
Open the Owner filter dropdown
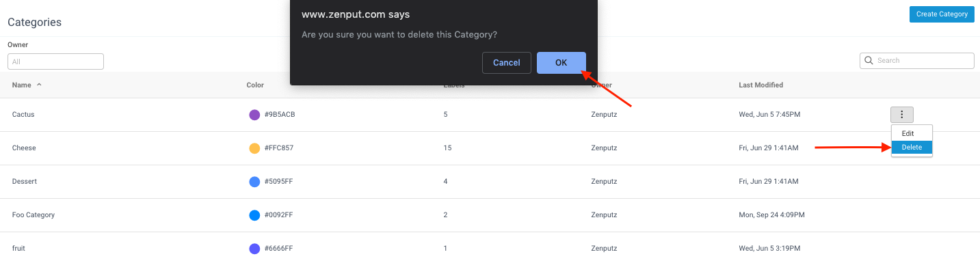click(55, 61)
